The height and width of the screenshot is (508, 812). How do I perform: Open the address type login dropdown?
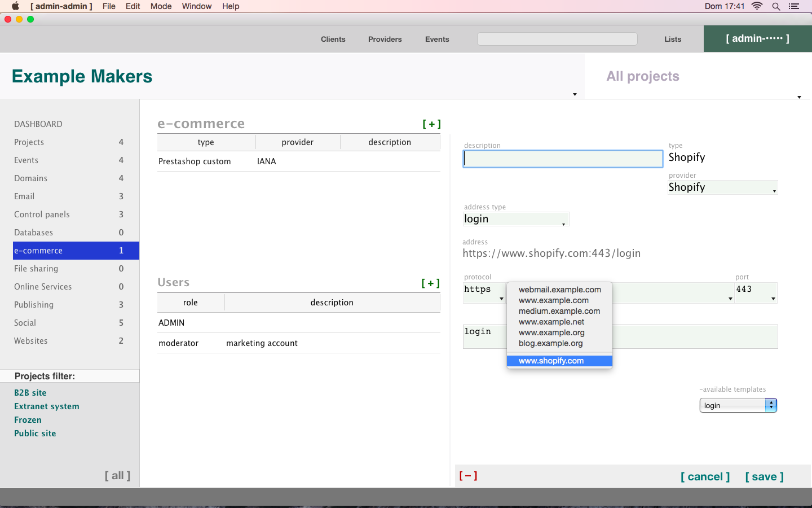(x=563, y=224)
